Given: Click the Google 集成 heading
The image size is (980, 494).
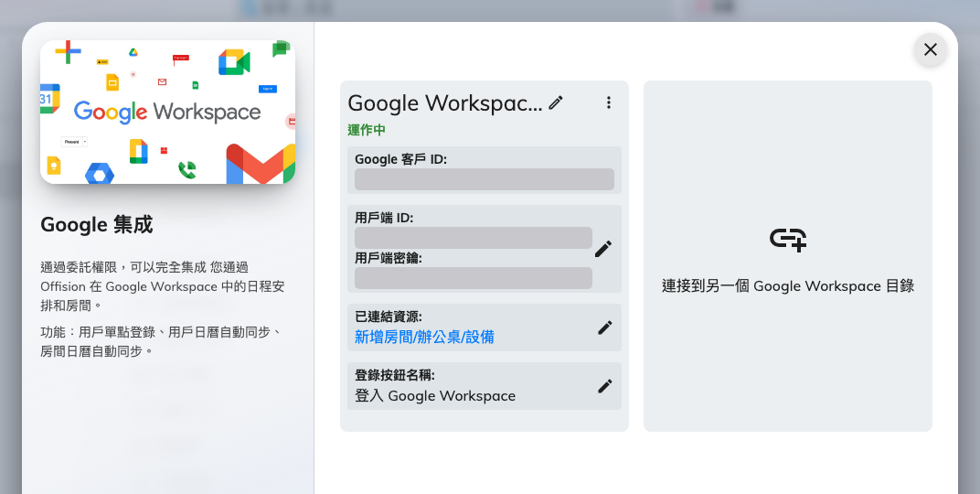Looking at the screenshot, I should point(96,225).
